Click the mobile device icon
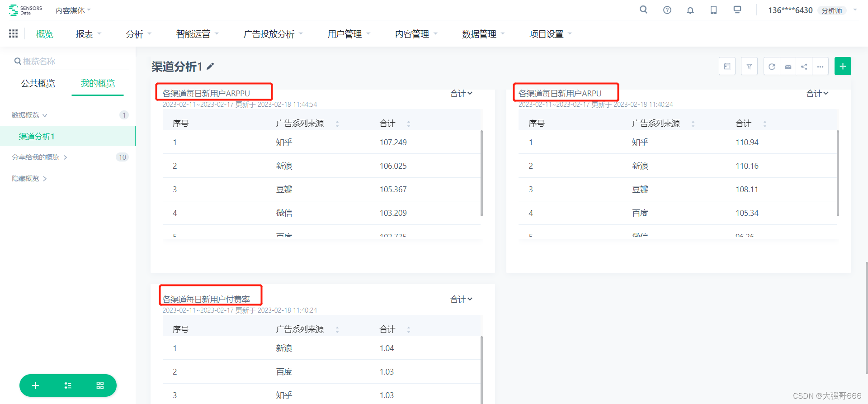This screenshot has height=404, width=868. click(x=713, y=10)
